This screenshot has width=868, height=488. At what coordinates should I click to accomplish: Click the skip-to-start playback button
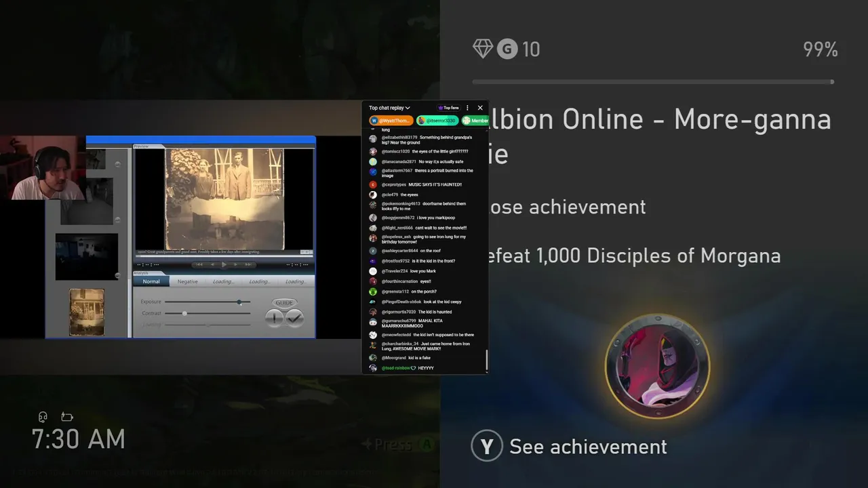(x=199, y=264)
